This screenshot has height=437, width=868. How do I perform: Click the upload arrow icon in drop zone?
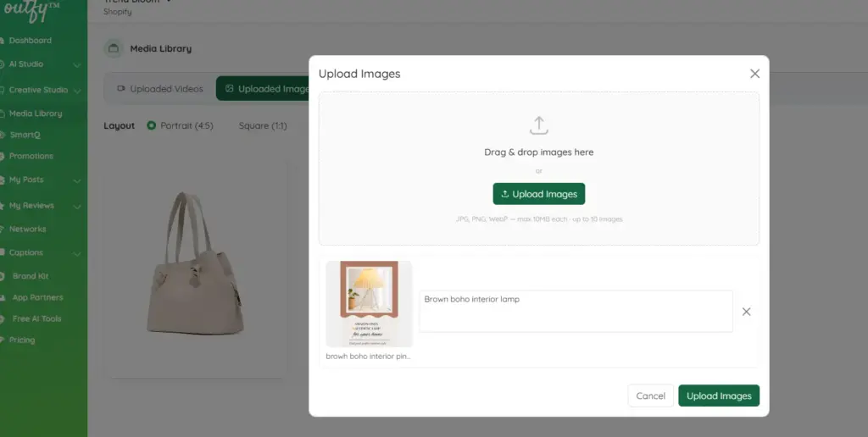coord(538,125)
